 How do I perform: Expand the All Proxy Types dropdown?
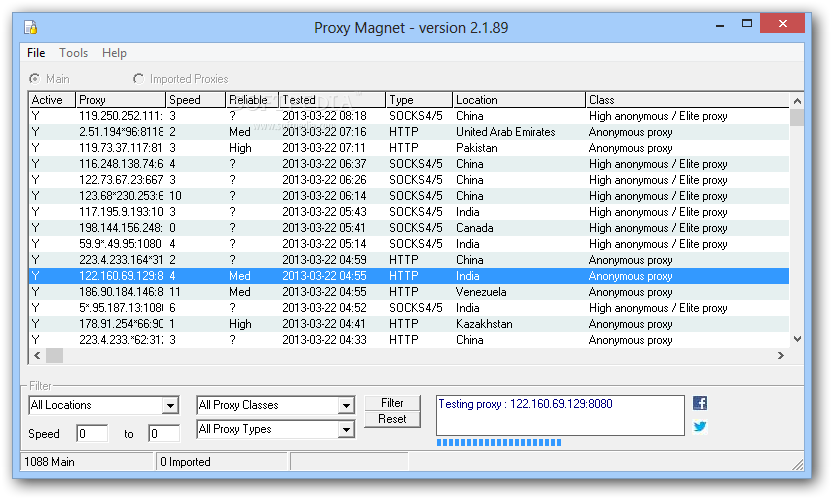(346, 429)
